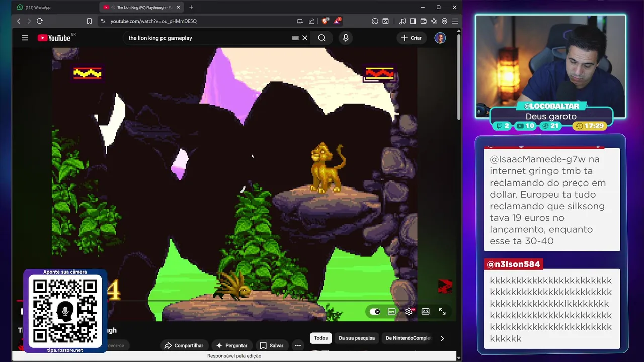Open the browser main menu
The width and height of the screenshot is (644, 362).
[x=455, y=21]
